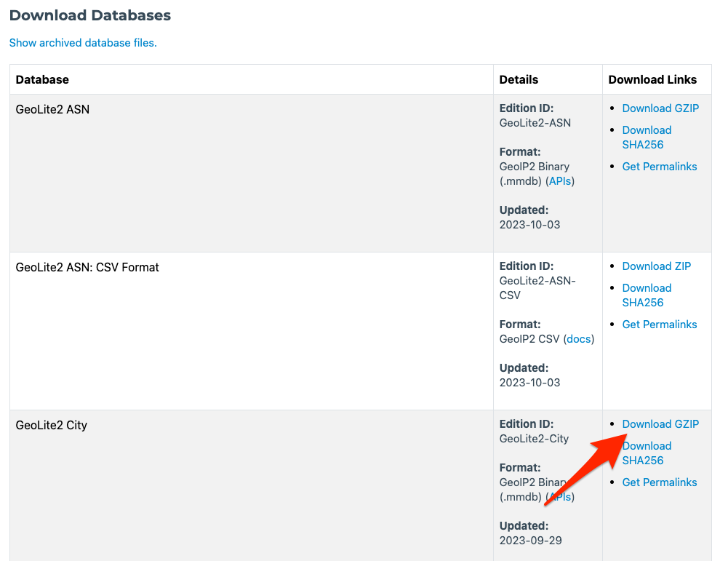Select 'GeoIP2 CSV' format text
This screenshot has height=561, width=728.
pyautogui.click(x=529, y=339)
